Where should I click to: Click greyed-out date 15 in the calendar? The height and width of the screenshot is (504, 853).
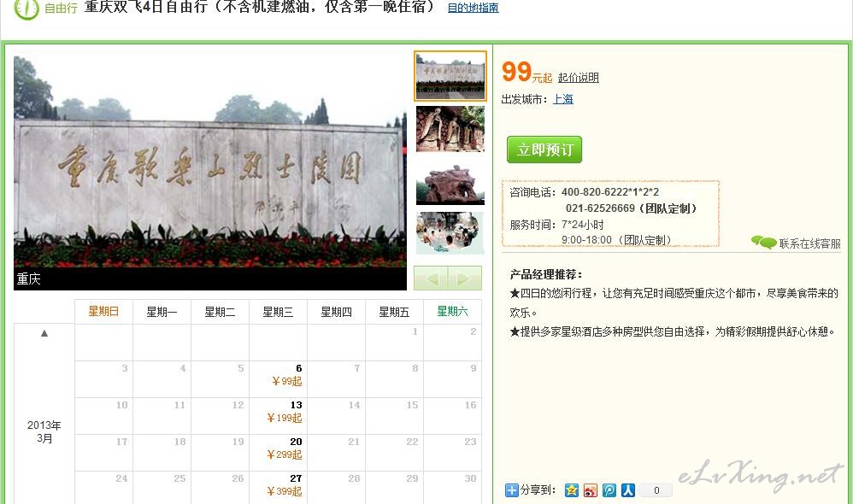coord(412,405)
